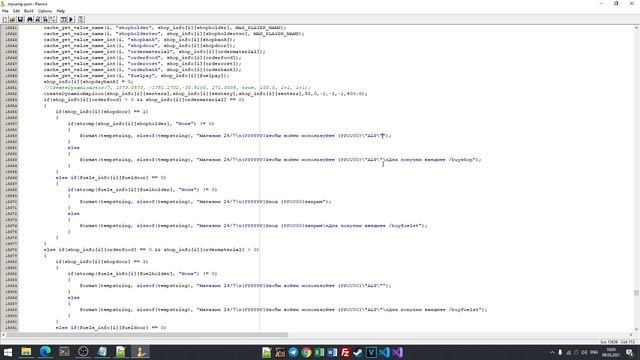This screenshot has height=360, width=640.
Task: Open the notification center icon
Action: (x=630, y=352)
